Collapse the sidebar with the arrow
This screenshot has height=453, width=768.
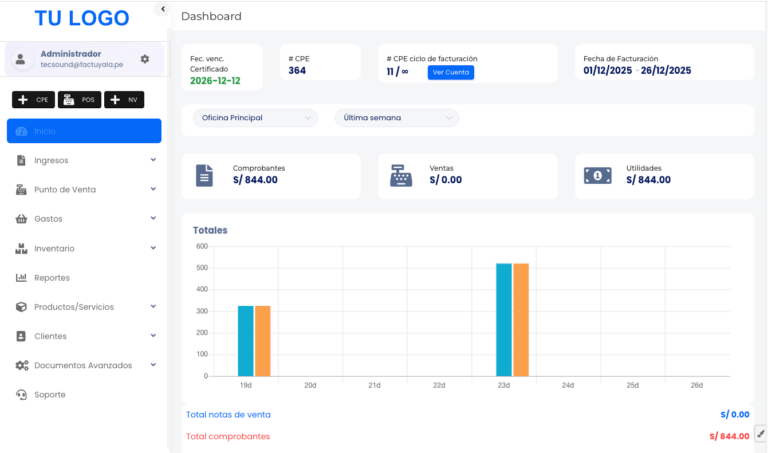162,9
